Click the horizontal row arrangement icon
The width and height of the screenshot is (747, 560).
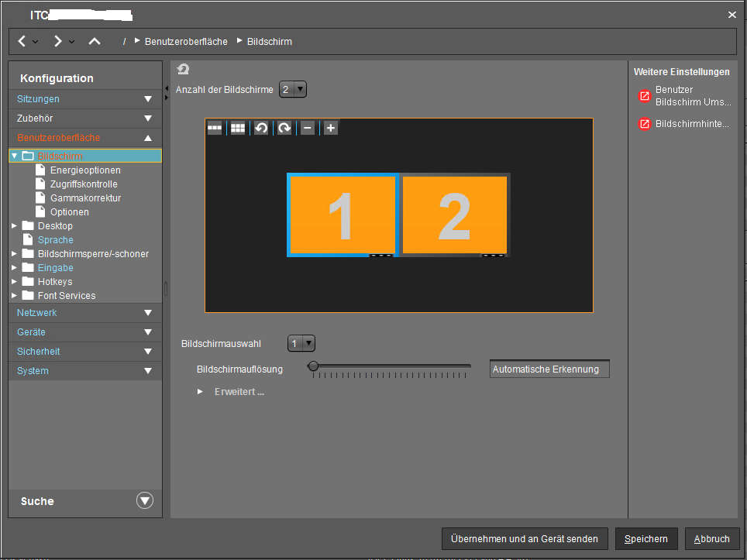tap(215, 128)
